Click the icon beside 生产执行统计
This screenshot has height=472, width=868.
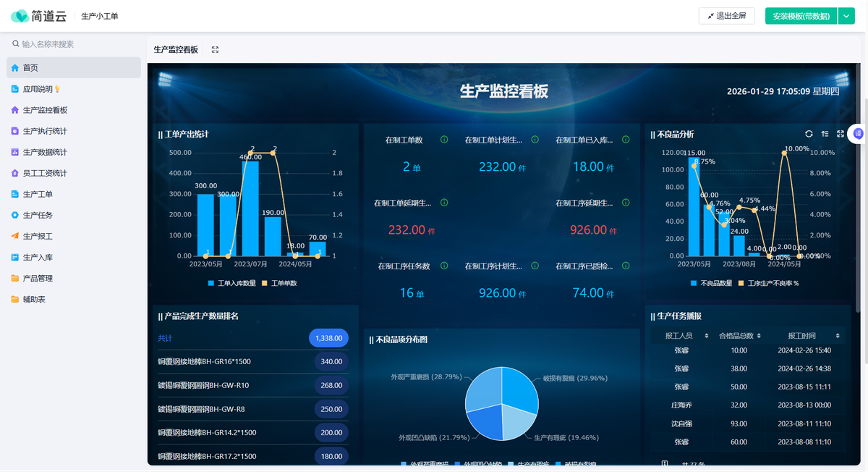[15, 131]
